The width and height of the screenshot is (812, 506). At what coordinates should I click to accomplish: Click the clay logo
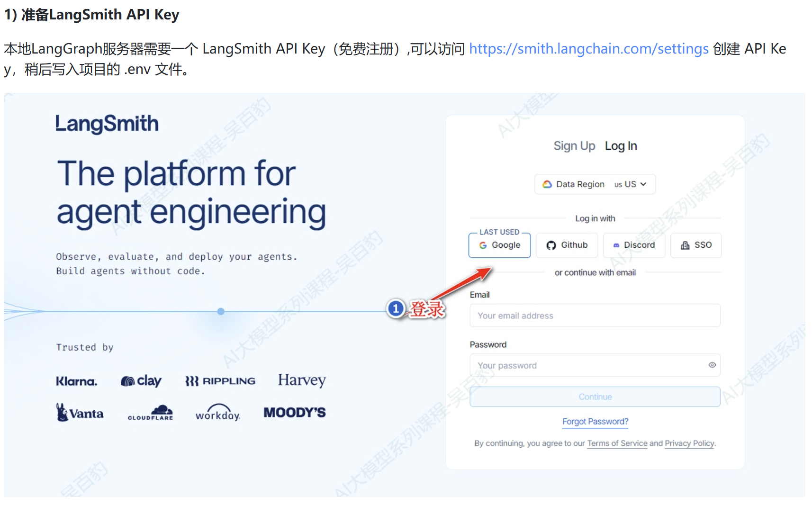(141, 381)
